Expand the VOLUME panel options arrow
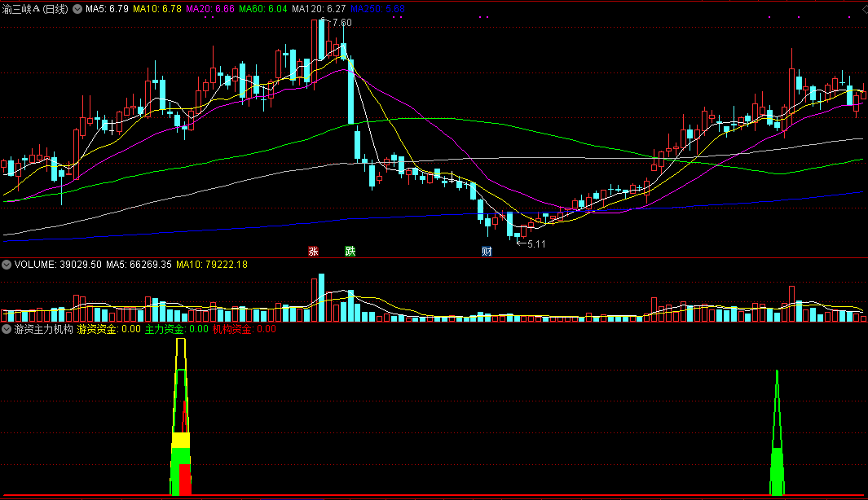The image size is (868, 500). coord(7,265)
